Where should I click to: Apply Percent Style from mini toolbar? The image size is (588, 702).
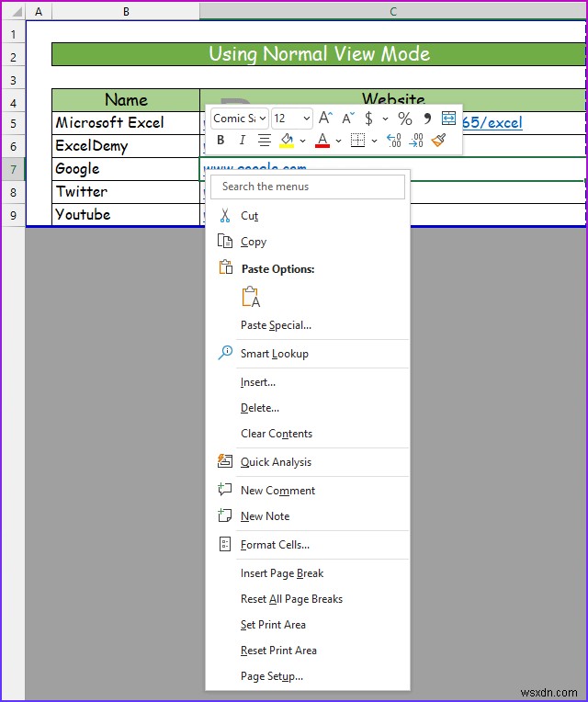[405, 119]
